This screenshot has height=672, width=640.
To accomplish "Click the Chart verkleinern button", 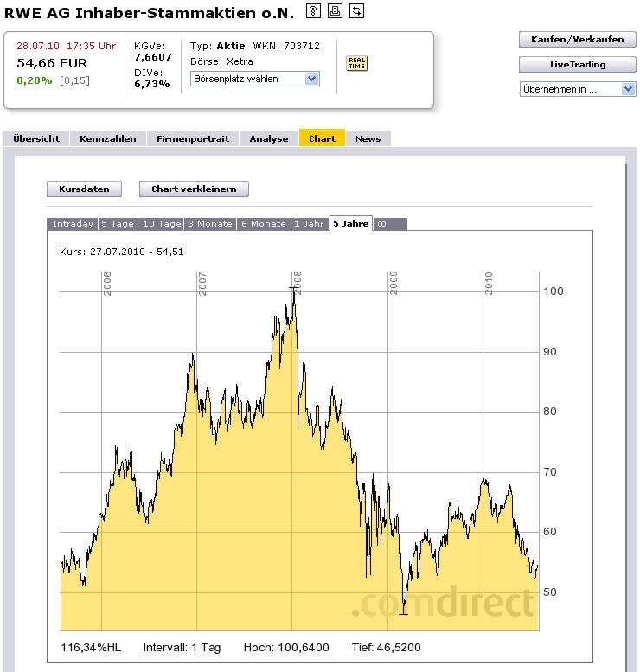I will 194,189.
